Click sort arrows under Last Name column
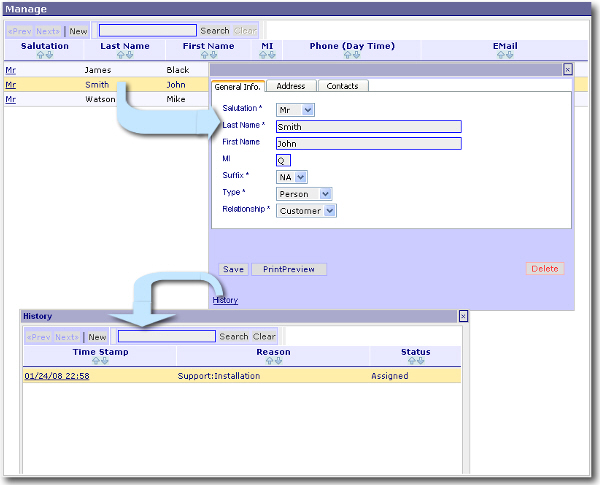 click(x=125, y=55)
